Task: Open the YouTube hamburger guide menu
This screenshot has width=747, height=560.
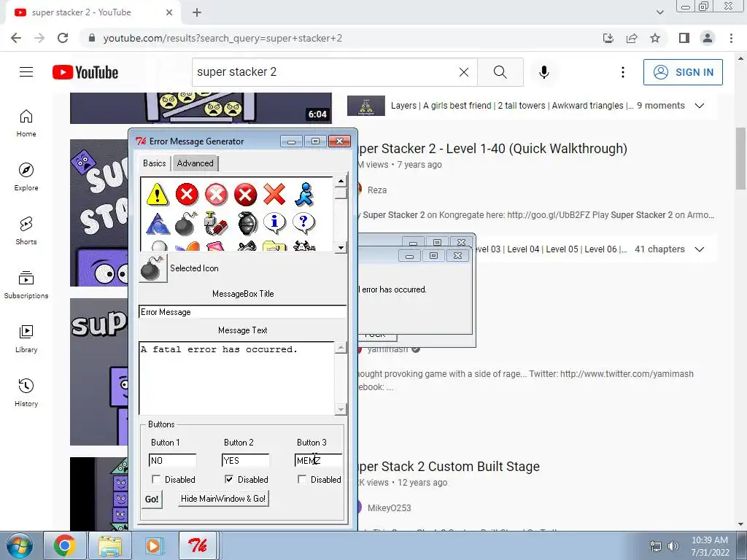Action: click(x=26, y=72)
